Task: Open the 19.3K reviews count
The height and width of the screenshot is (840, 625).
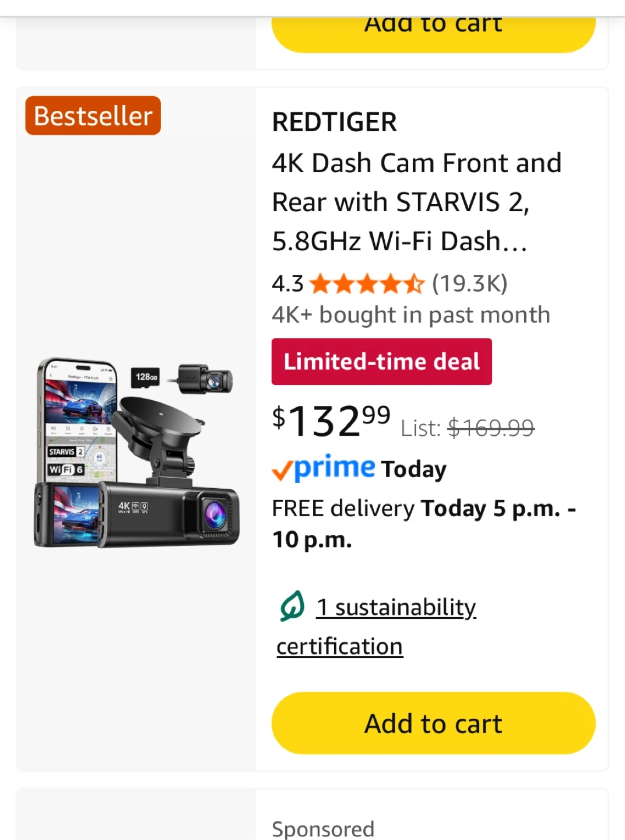Action: pos(470,284)
